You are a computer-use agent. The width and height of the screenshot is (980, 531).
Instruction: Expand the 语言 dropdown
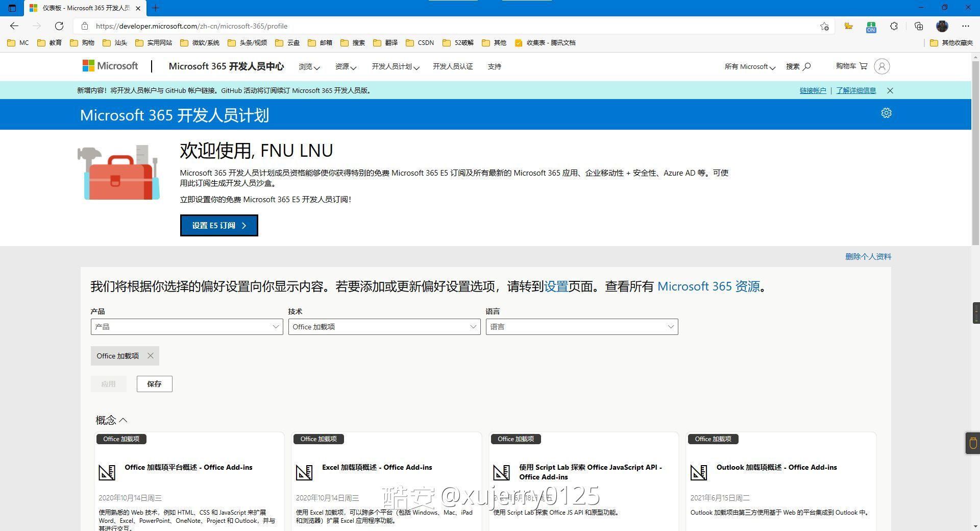(x=581, y=327)
